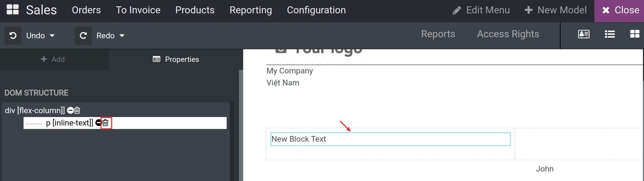Open Access Rights link
The image size is (644, 181).
point(508,34)
